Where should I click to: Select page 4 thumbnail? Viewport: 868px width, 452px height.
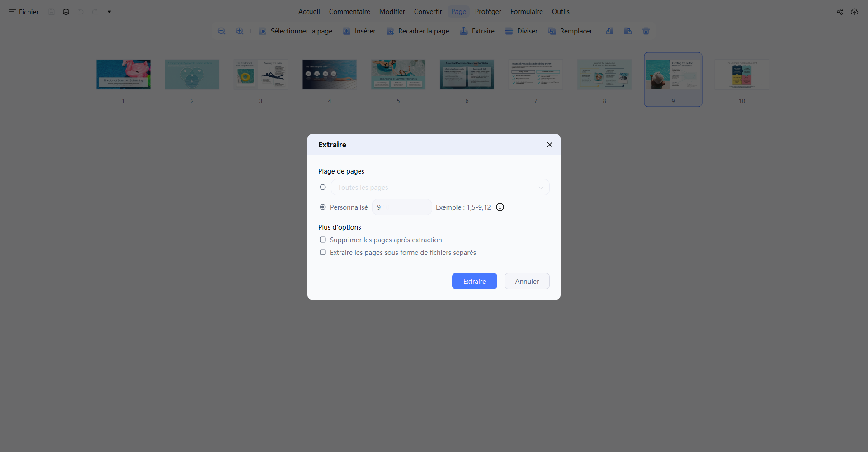pyautogui.click(x=330, y=75)
